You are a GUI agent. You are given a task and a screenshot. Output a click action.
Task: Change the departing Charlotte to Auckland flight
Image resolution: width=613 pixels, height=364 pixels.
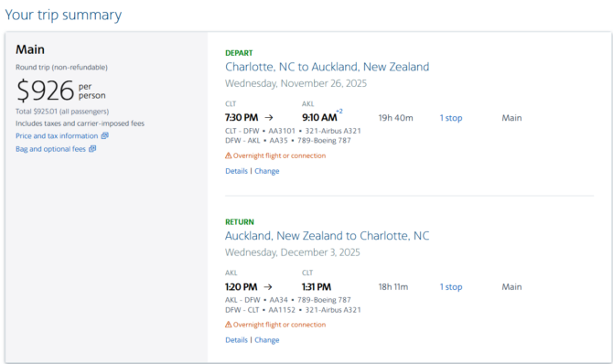(x=267, y=171)
